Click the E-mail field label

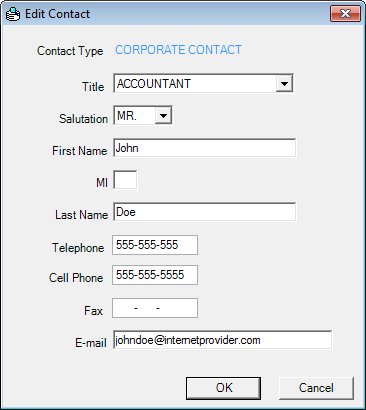pyautogui.click(x=91, y=343)
